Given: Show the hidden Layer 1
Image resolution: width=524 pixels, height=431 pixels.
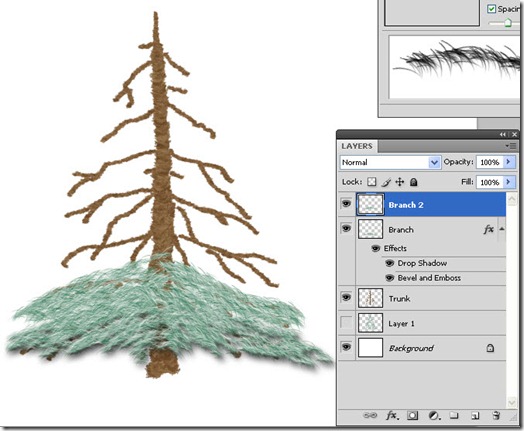Looking at the screenshot, I should point(346,323).
